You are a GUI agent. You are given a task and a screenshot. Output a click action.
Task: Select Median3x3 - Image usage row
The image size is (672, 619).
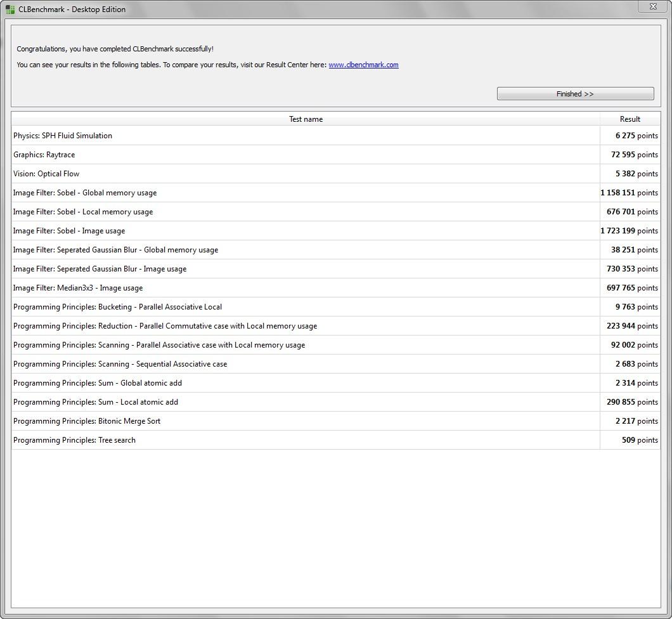(x=78, y=288)
